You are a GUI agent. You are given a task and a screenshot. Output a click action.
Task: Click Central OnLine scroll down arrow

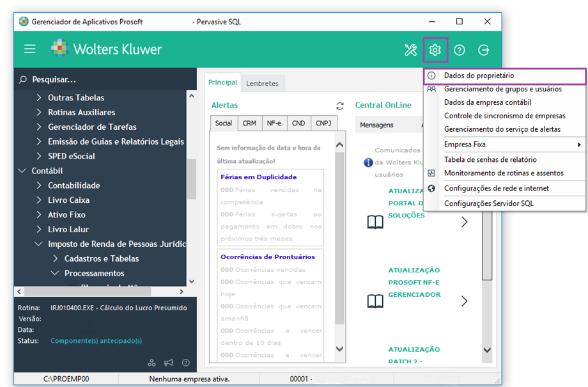click(487, 350)
